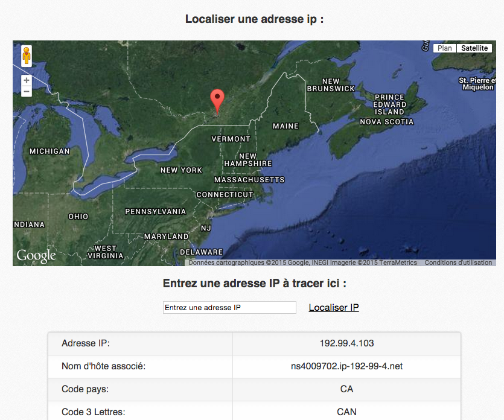Click the OHIO map label

click(x=78, y=217)
